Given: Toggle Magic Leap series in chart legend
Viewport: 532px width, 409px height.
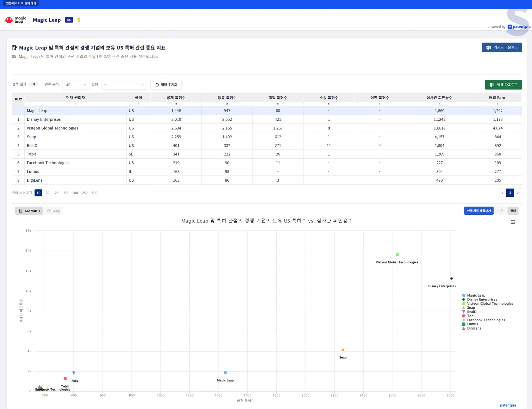Looking at the screenshot, I should [x=476, y=295].
